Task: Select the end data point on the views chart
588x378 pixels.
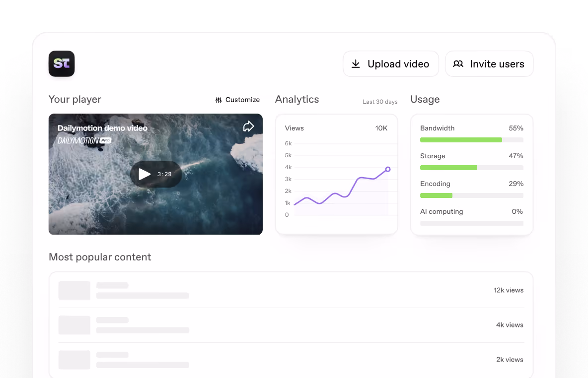Action: (x=388, y=169)
